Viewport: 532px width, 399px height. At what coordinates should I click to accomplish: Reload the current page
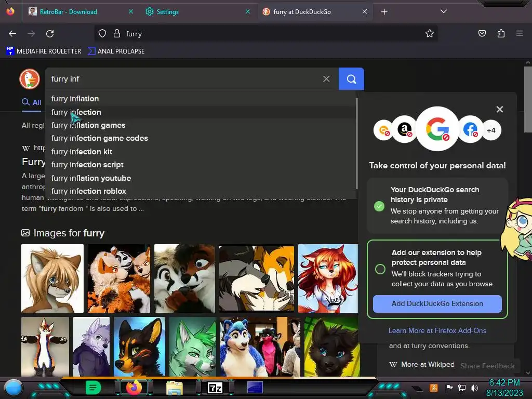point(50,34)
